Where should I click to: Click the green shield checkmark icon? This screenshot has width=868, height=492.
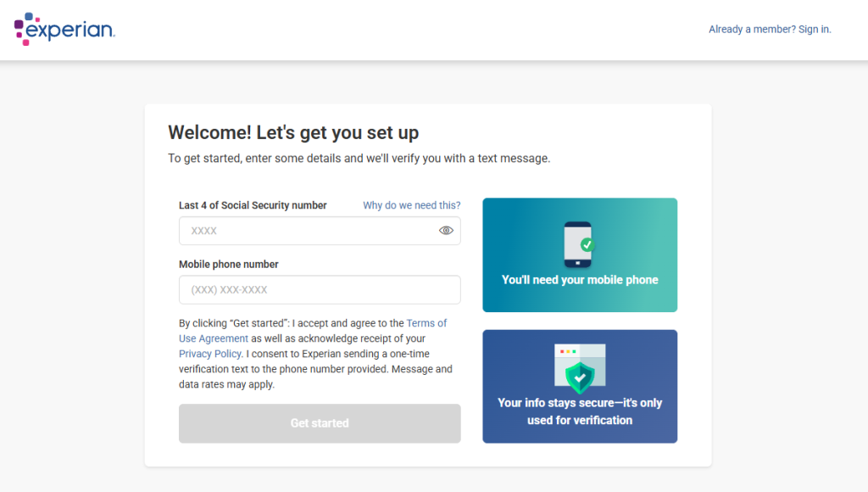click(x=580, y=376)
